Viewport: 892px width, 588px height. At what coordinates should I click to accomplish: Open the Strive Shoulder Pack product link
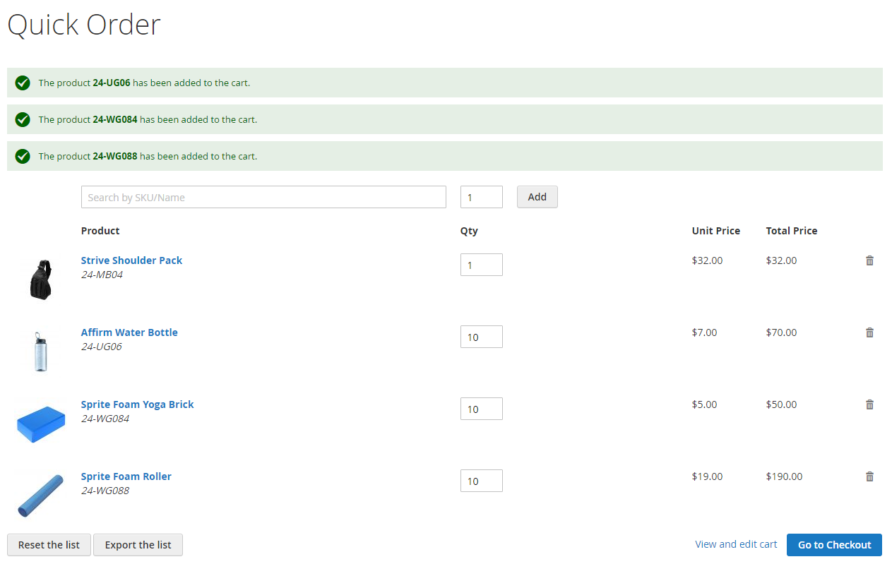pos(131,260)
